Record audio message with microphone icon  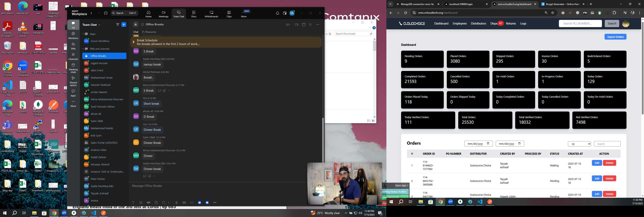(x=176, y=203)
